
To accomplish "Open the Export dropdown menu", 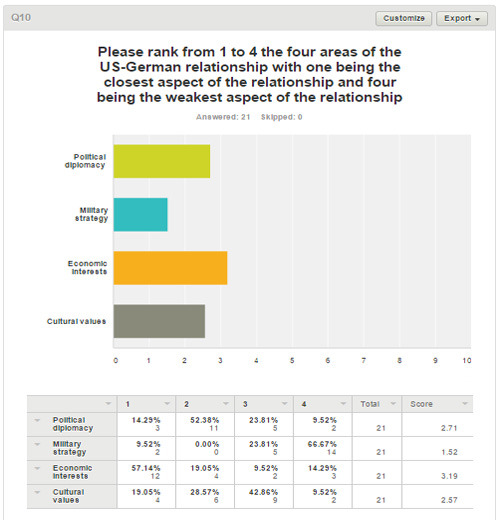I will (x=462, y=18).
